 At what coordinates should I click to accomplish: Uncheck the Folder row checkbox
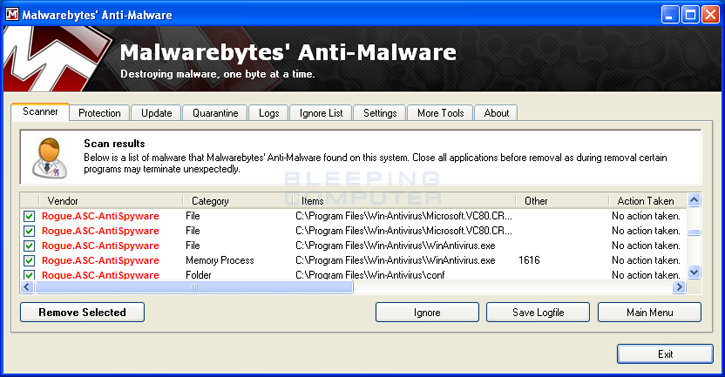coord(29,275)
